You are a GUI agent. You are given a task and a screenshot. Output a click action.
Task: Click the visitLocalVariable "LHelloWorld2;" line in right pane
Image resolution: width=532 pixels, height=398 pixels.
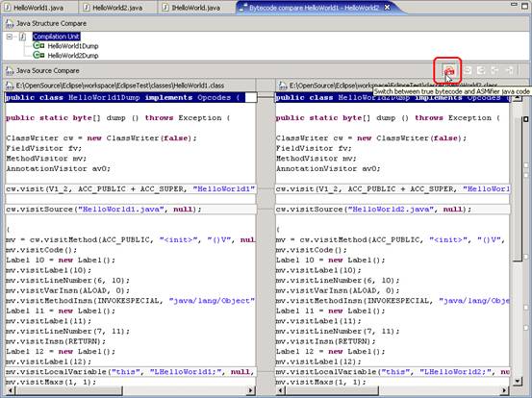pyautogui.click(x=393, y=372)
